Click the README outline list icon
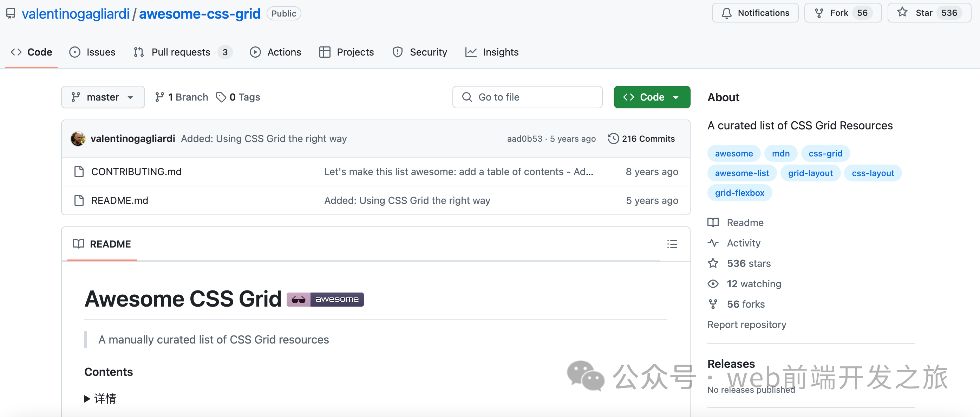Image resolution: width=980 pixels, height=417 pixels. point(672,244)
